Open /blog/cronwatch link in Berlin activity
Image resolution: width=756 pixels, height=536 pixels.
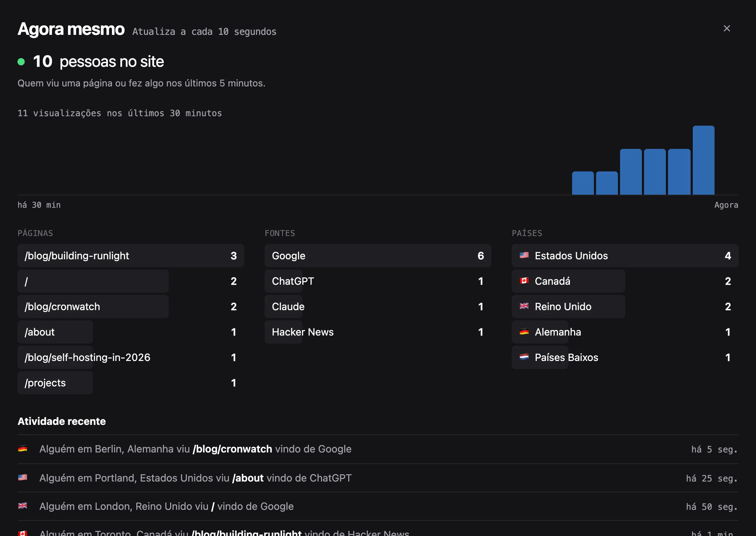point(232,449)
